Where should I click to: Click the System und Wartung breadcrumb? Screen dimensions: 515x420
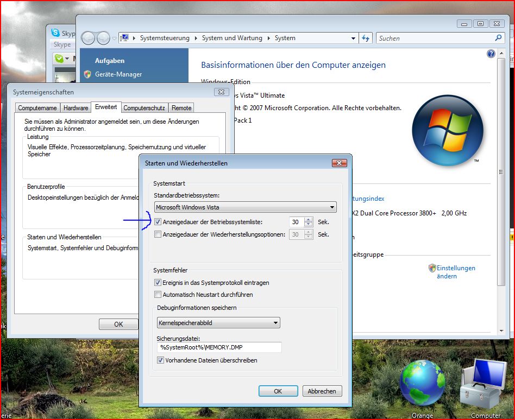click(x=232, y=38)
